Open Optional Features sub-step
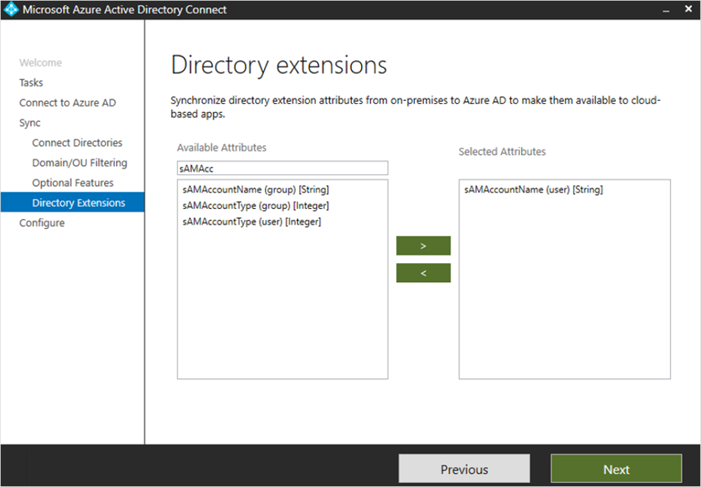701x487 pixels. point(73,183)
